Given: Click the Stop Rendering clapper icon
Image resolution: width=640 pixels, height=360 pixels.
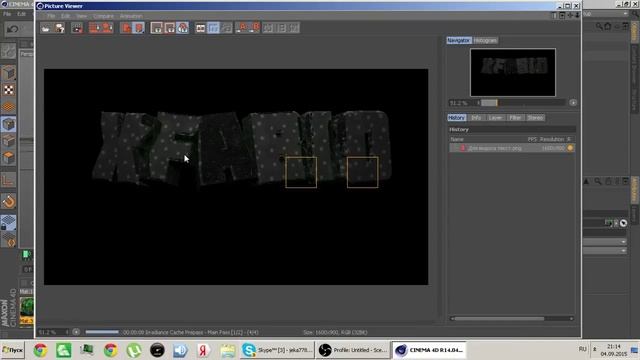Looking at the screenshot, I should 77,28.
